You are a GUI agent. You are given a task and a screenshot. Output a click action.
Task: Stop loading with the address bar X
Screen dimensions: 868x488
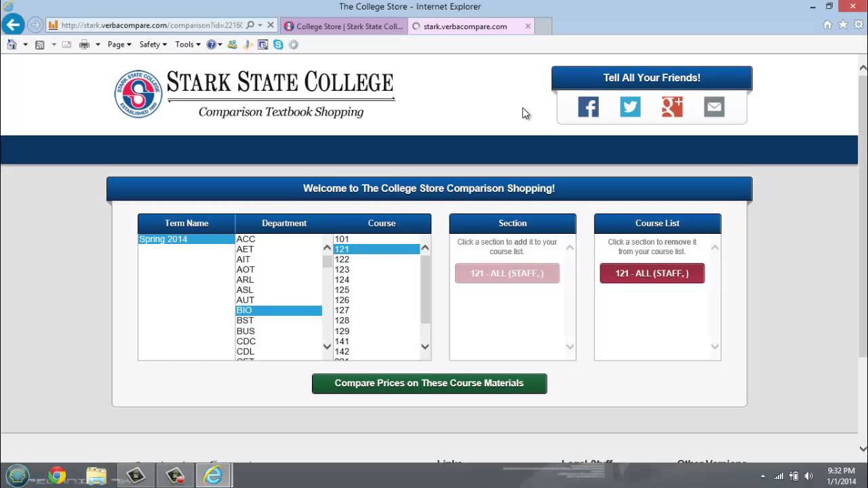point(271,26)
